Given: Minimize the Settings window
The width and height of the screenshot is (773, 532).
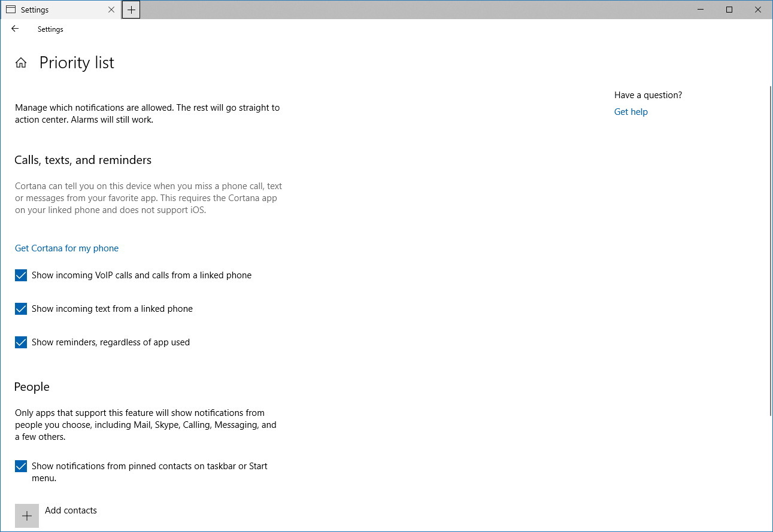Looking at the screenshot, I should tap(701, 10).
